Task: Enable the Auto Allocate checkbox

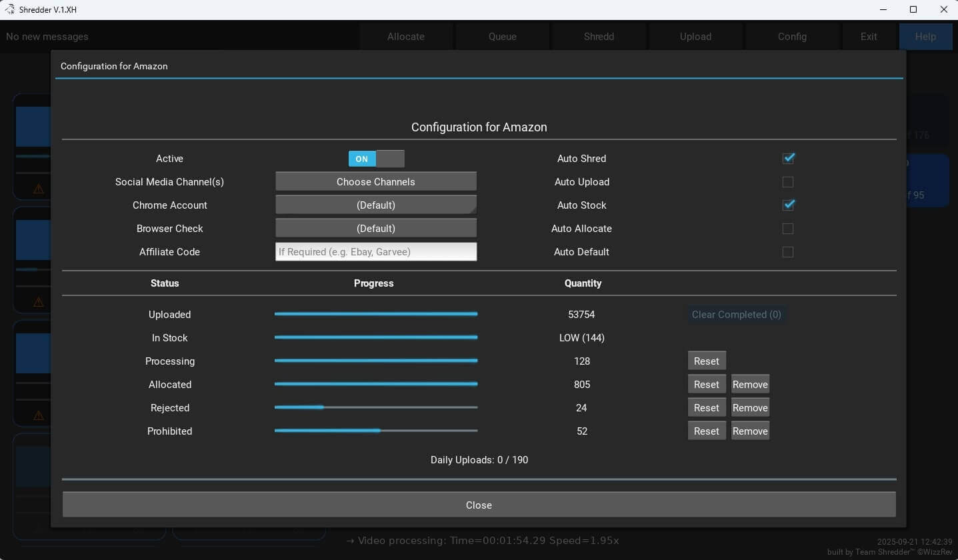Action: (x=788, y=229)
